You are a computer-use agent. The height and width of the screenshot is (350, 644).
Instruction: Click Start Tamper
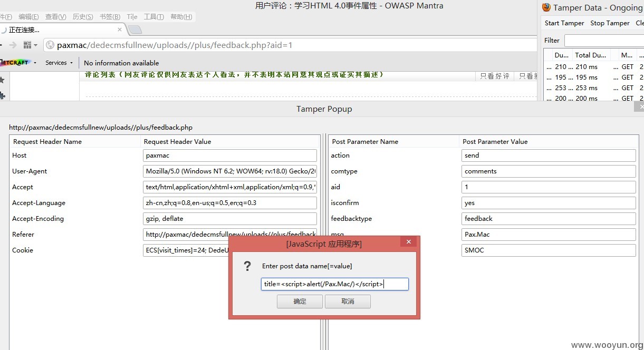point(564,23)
